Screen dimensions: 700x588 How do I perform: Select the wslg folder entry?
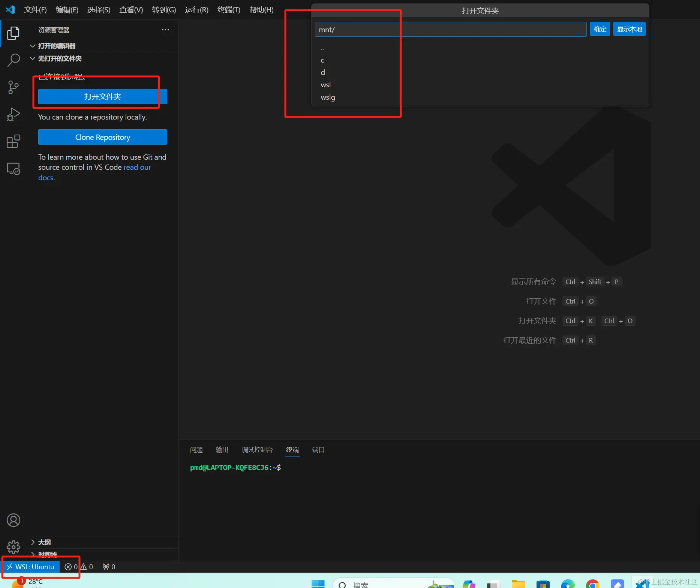[480, 97]
